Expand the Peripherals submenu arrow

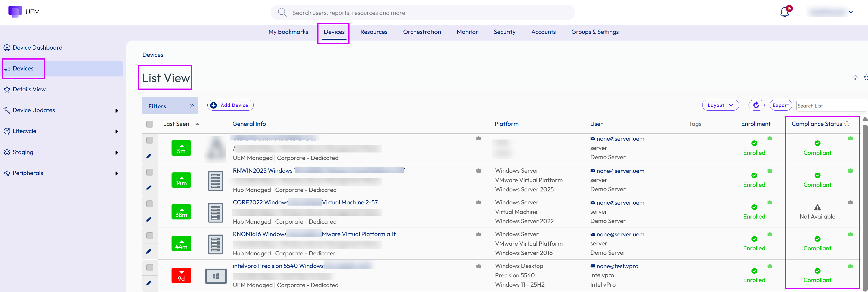[117, 173]
